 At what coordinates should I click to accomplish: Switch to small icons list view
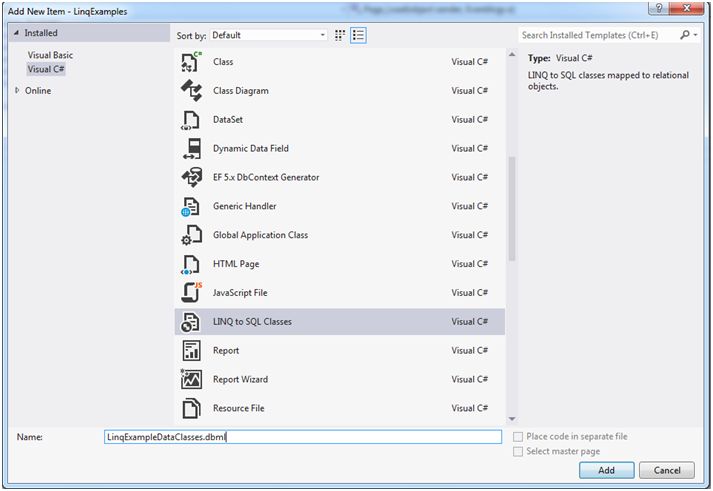(x=358, y=35)
